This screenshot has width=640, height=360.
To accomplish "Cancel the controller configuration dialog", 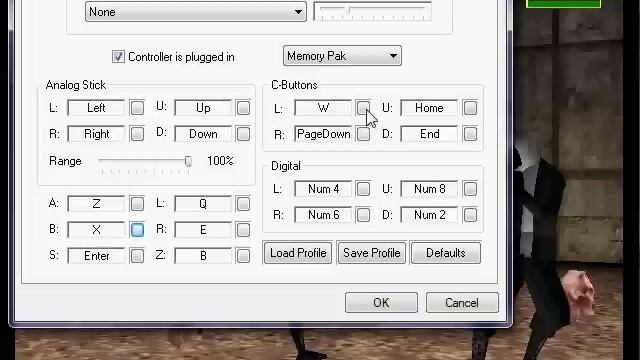I will tap(462, 303).
